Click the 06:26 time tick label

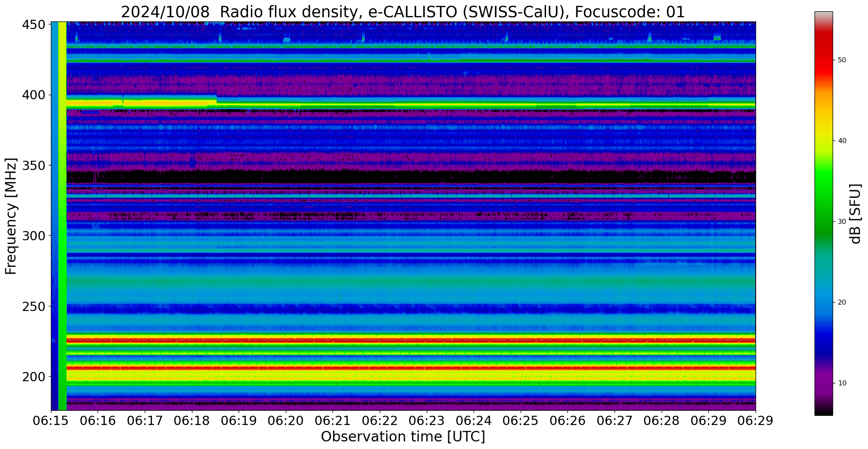[568, 421]
